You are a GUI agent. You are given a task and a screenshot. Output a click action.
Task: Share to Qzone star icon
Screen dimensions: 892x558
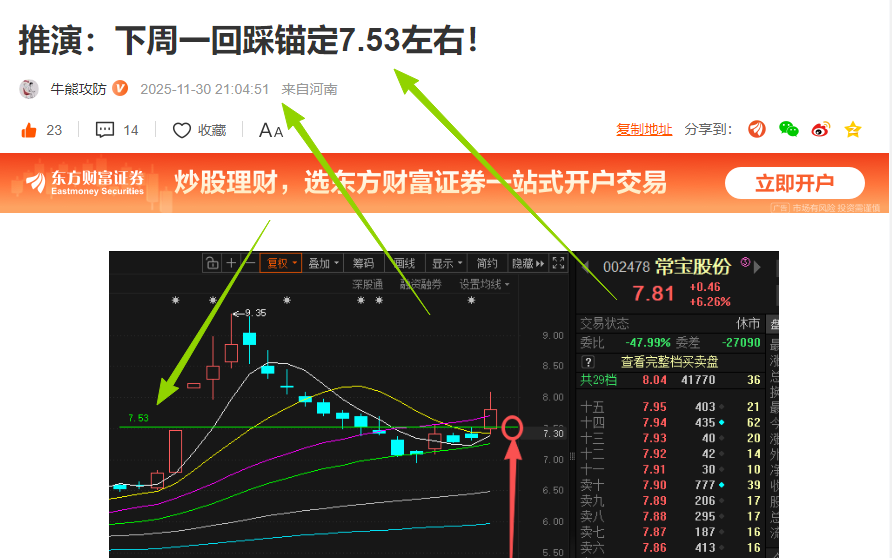pyautogui.click(x=853, y=130)
